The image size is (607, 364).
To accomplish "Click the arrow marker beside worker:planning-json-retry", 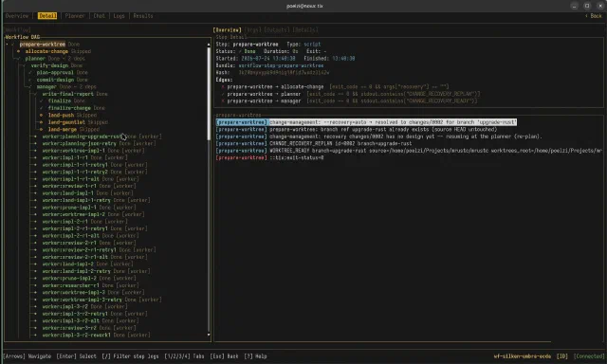I will coord(35,143).
